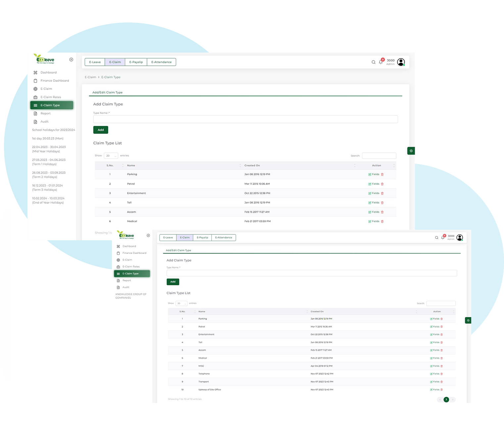The width and height of the screenshot is (504, 439).
Task: Switch to E-Claim tab in lower window
Action: point(185,238)
